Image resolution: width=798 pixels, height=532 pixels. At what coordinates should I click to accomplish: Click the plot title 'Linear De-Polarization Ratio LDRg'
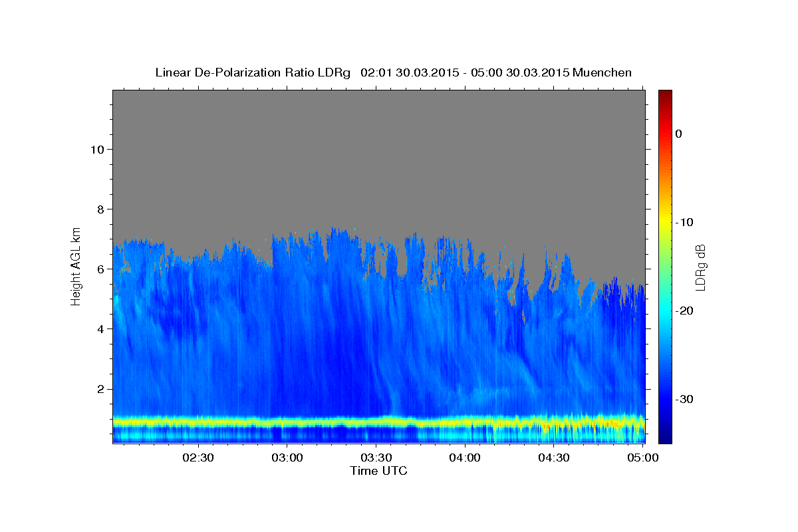(253, 72)
